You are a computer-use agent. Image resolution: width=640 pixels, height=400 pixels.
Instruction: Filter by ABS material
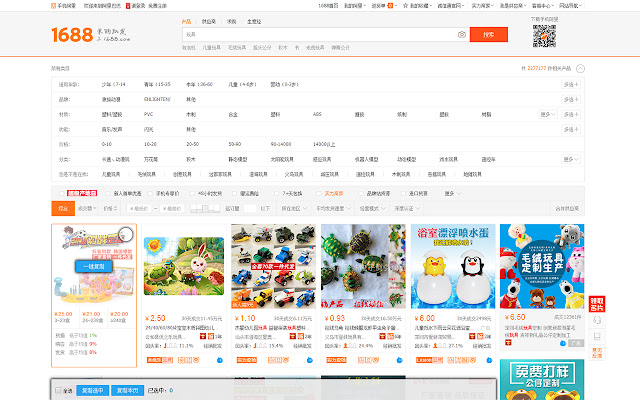[x=317, y=114]
